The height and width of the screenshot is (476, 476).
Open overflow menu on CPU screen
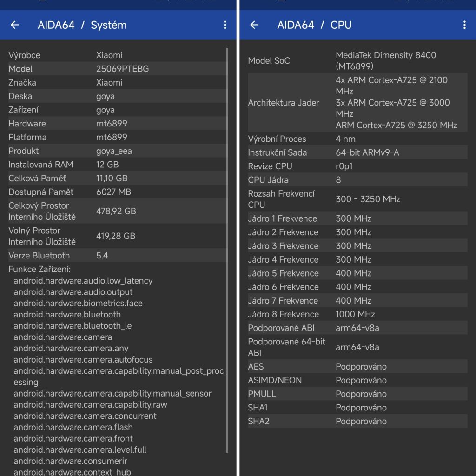tap(464, 25)
